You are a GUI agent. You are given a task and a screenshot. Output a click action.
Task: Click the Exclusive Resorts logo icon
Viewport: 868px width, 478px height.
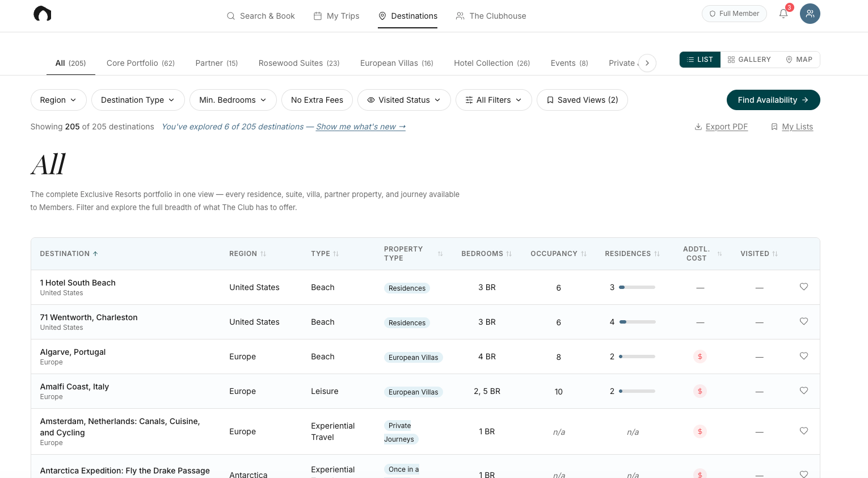point(43,14)
